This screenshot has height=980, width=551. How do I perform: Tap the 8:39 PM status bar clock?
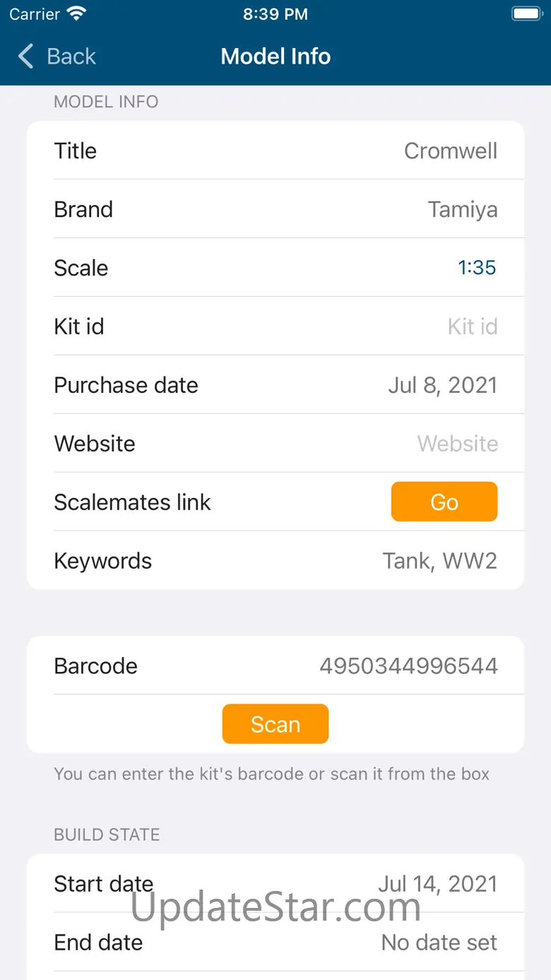click(275, 14)
